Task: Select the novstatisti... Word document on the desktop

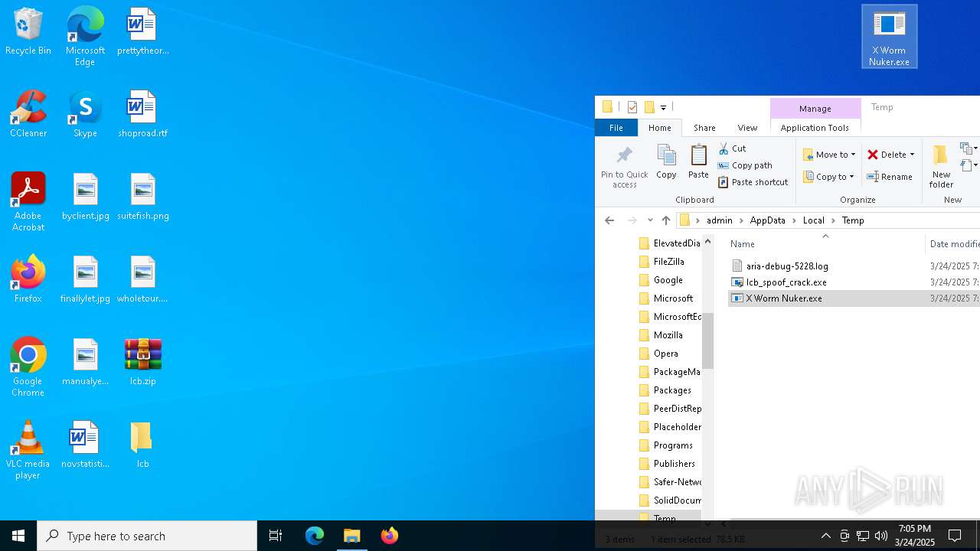Action: coord(85,445)
